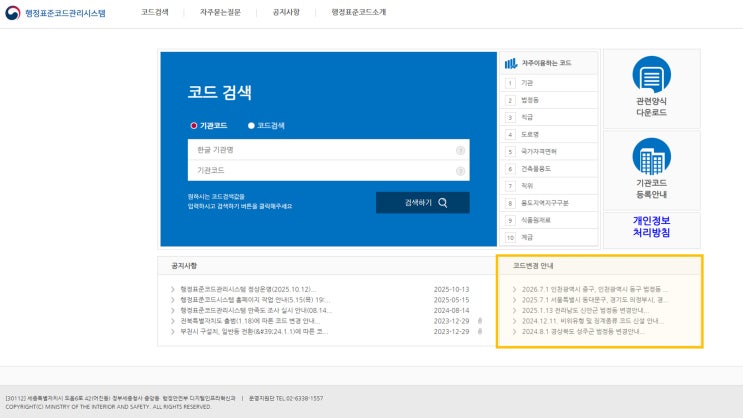Open notice 행정표준코드시스템 홈페이지 작업 안내(5.15)
This screenshot has width=743, height=418.
click(255, 300)
